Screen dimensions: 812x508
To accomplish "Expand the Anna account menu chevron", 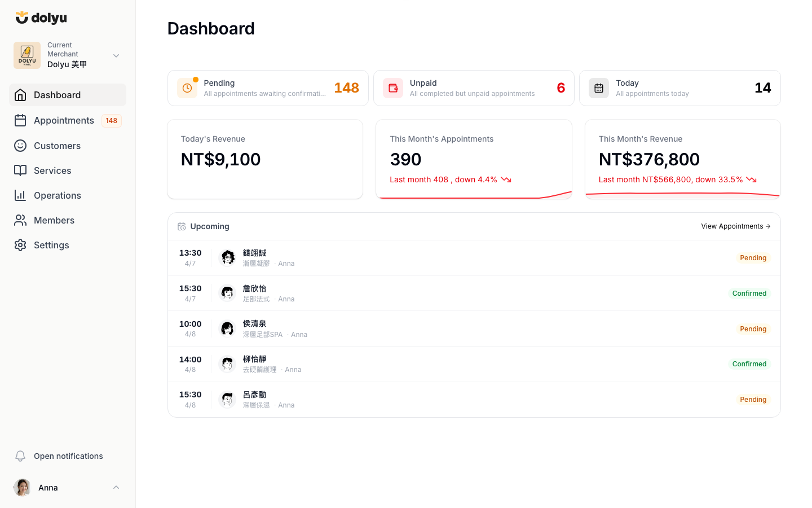I will click(x=116, y=487).
